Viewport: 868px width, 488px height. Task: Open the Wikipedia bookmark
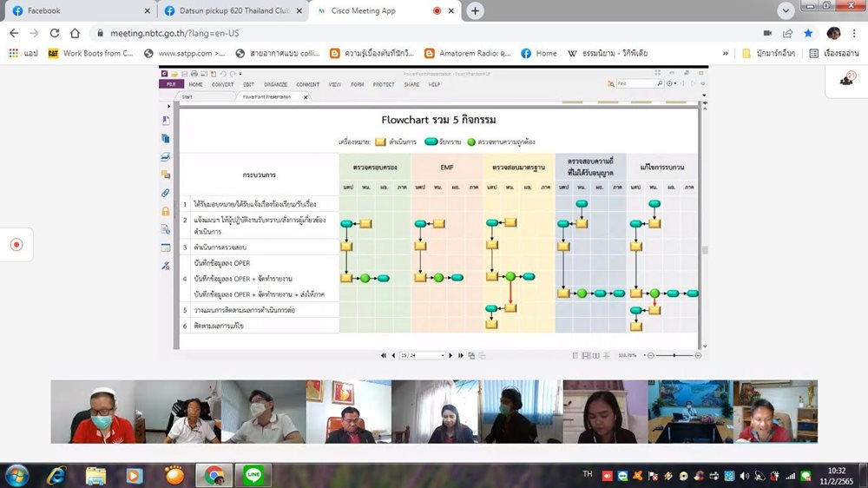click(x=608, y=53)
